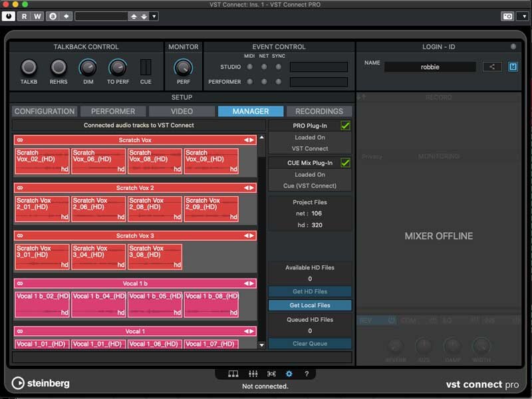Open the settings gear icon

pyautogui.click(x=289, y=374)
